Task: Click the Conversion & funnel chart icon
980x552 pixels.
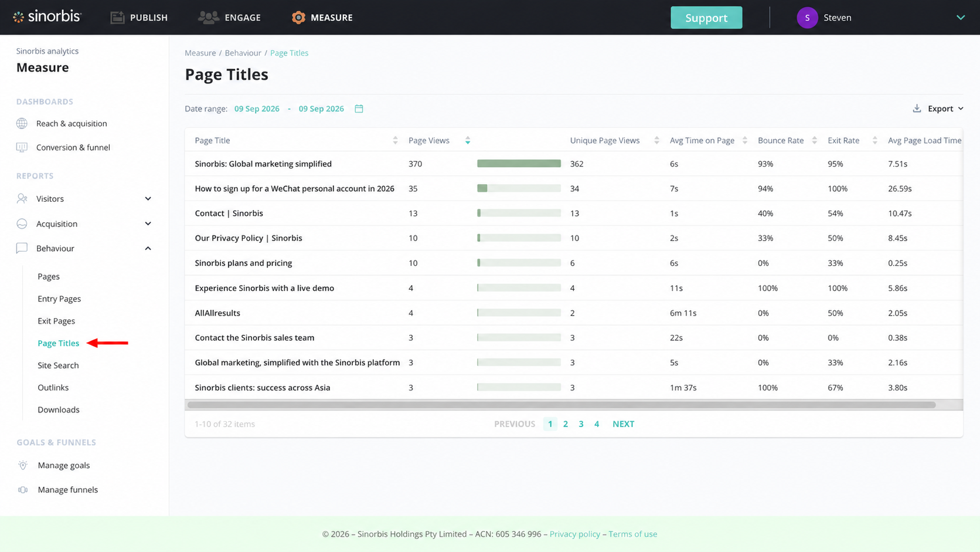Action: pos(22,147)
